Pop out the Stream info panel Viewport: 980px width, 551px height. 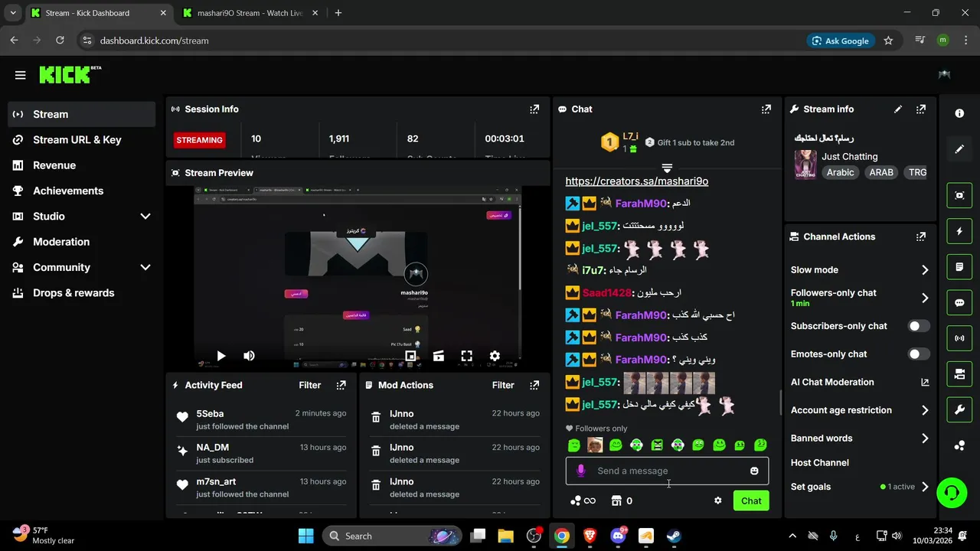921,109
